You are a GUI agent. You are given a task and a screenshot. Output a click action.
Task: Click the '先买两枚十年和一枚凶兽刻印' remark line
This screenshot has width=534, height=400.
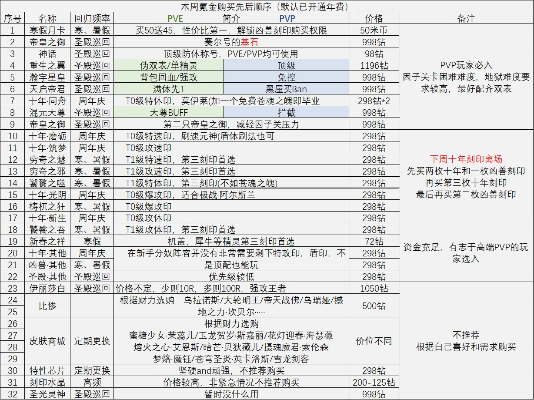click(x=466, y=171)
